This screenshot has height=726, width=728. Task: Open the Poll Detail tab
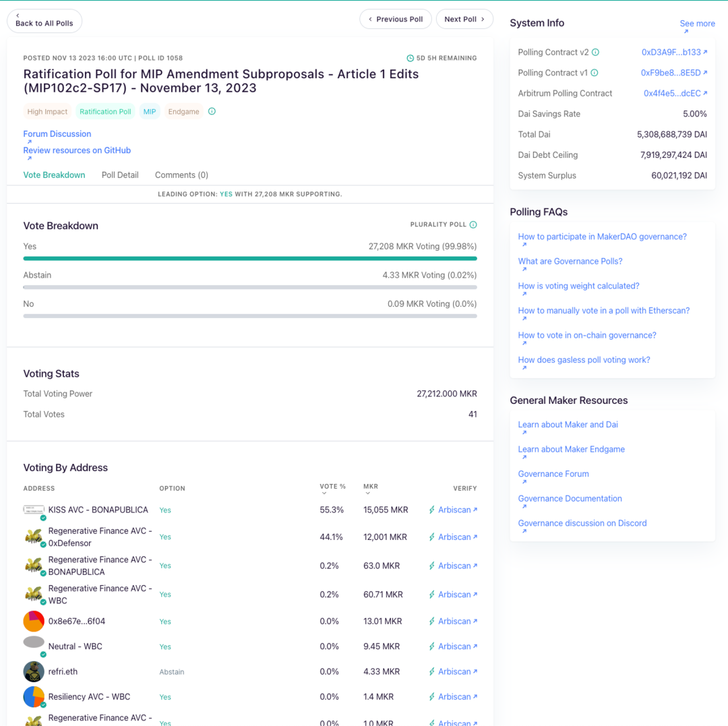click(120, 175)
